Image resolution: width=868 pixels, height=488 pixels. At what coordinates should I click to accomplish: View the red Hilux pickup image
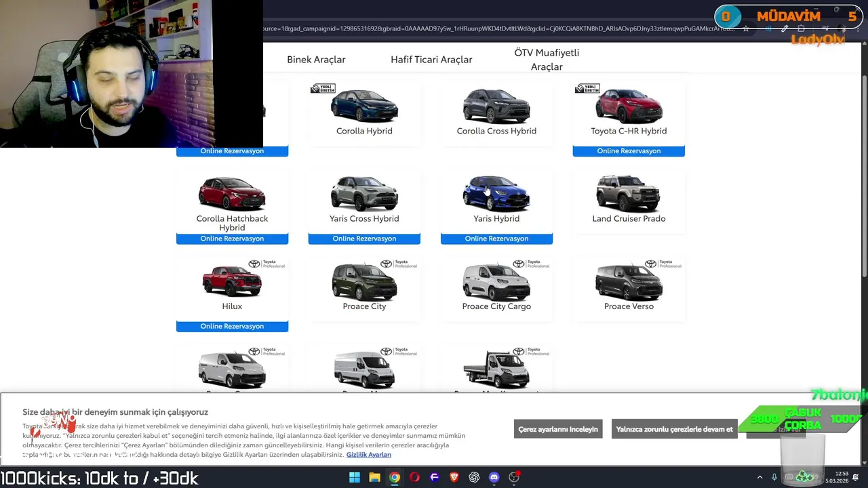[232, 282]
